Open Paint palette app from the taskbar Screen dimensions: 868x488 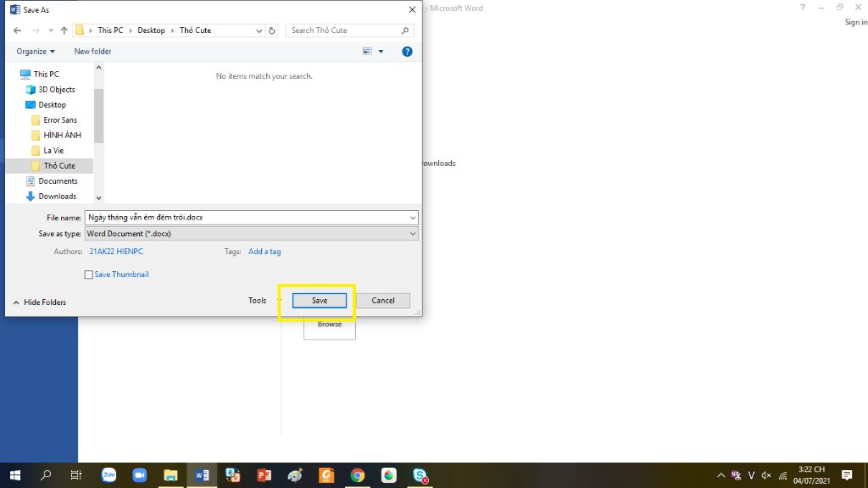point(295,475)
